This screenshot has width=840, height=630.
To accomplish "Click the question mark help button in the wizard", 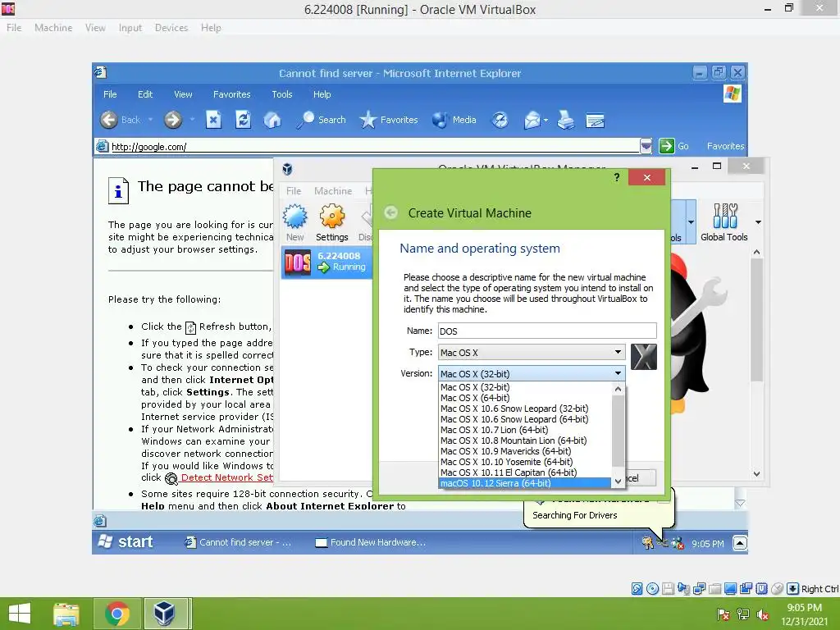I will pyautogui.click(x=617, y=177).
